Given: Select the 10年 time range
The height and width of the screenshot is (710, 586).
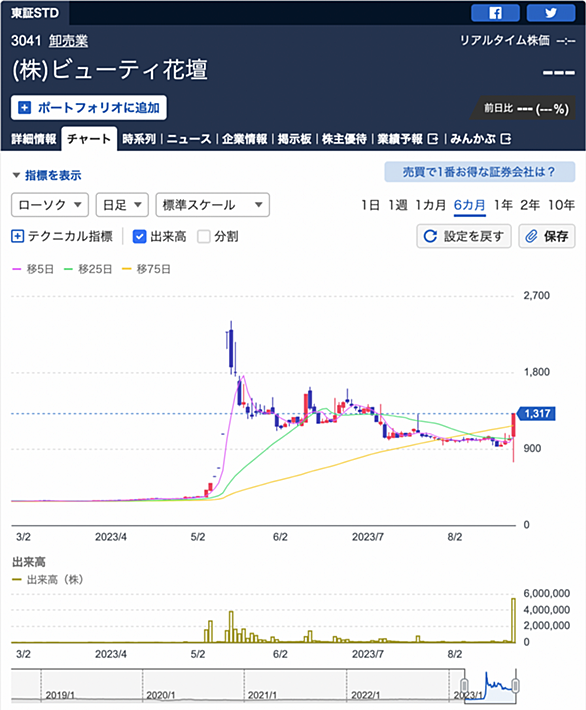Looking at the screenshot, I should (562, 205).
